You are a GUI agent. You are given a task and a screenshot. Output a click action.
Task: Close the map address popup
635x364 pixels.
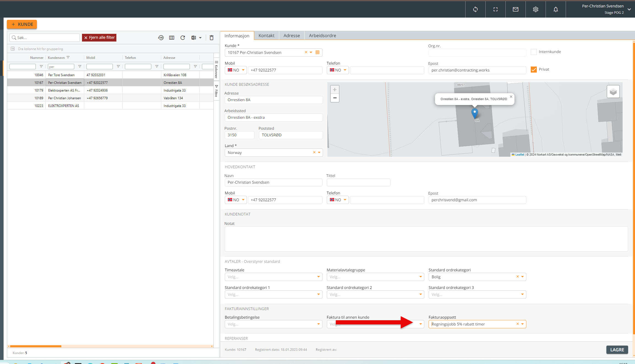tap(511, 96)
